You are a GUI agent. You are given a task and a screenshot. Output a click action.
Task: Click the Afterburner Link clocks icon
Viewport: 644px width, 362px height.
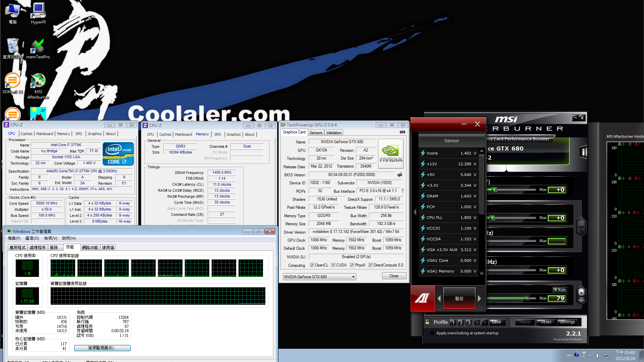[581, 227]
